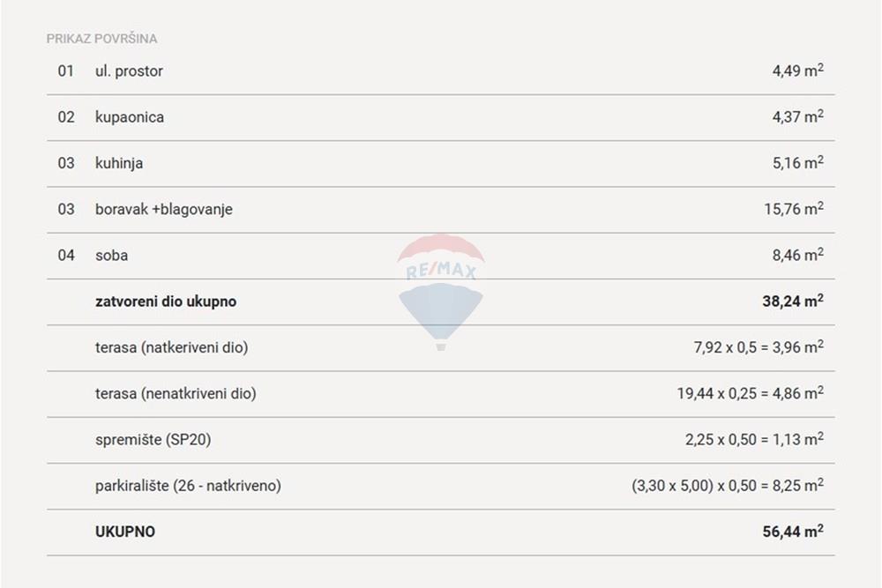Screen dimensions: 882x588
Task: Select the spremište (SP20) row
Action: pos(440,440)
